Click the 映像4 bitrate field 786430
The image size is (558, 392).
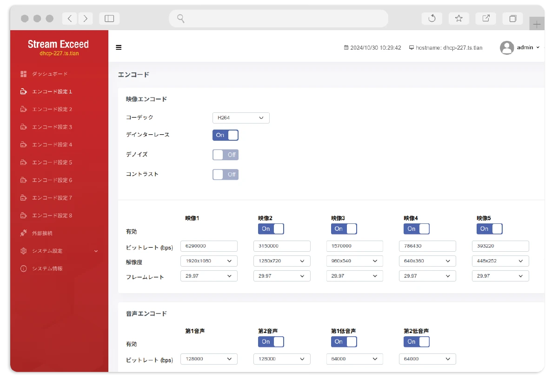coord(427,246)
